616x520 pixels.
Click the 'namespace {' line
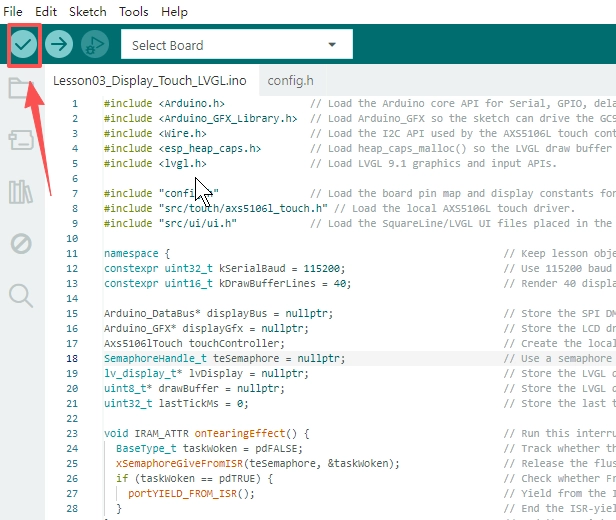137,254
